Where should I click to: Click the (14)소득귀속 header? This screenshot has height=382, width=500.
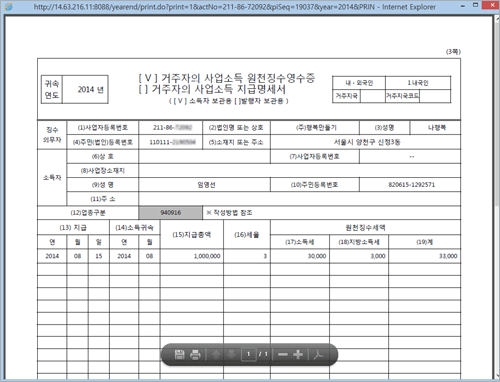(x=134, y=228)
